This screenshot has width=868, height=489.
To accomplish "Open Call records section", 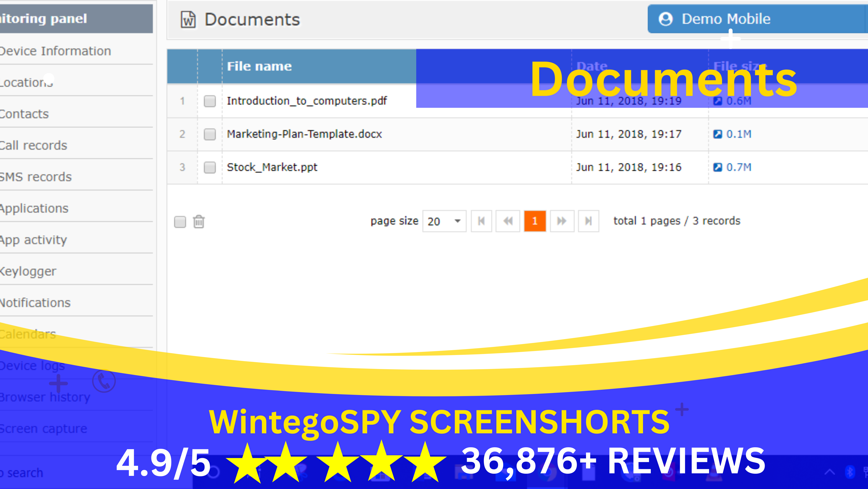I will (x=33, y=145).
